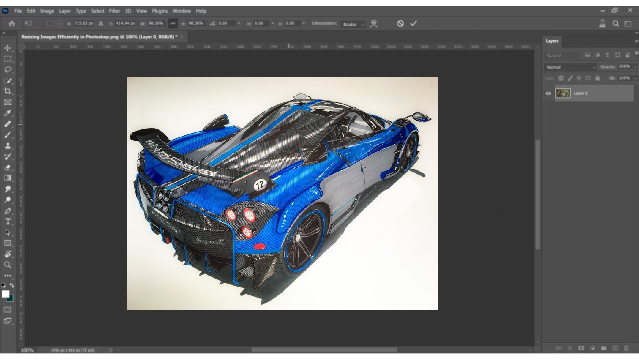This screenshot has height=360, width=639.
Task: Select the Rectangular Marquee tool
Action: tap(8, 59)
